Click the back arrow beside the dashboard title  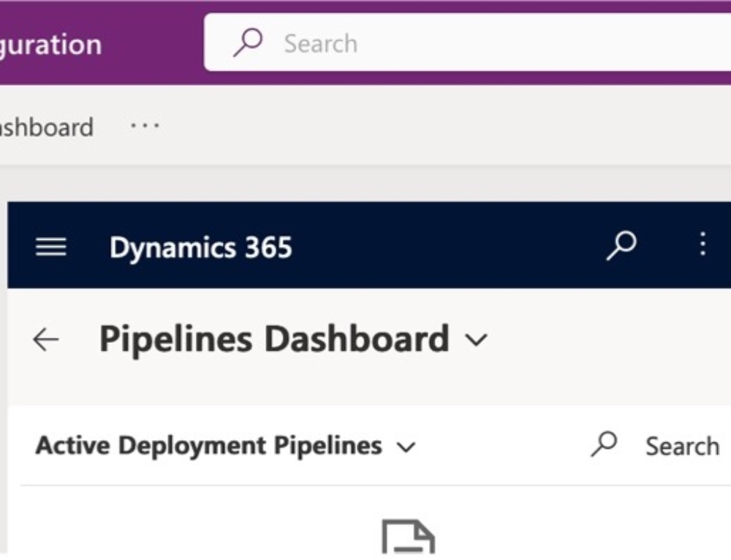[x=45, y=338]
